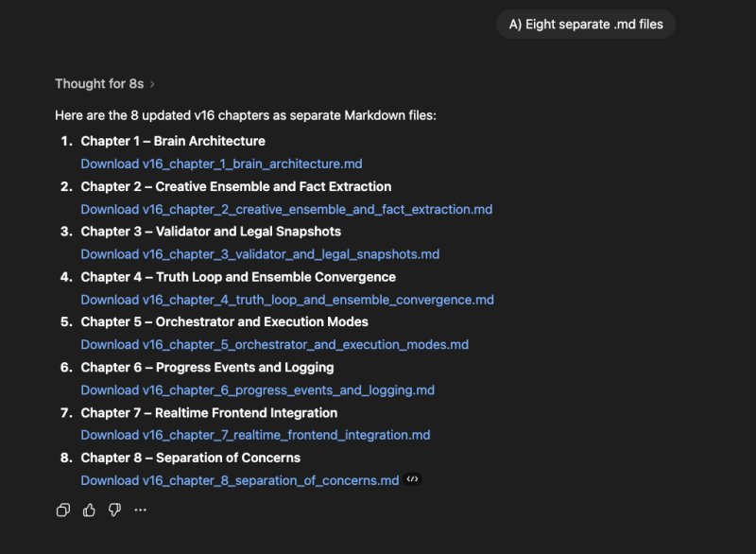Image resolution: width=756 pixels, height=554 pixels.
Task: Download the chapter 2 creative ensemble file
Action: click(286, 209)
